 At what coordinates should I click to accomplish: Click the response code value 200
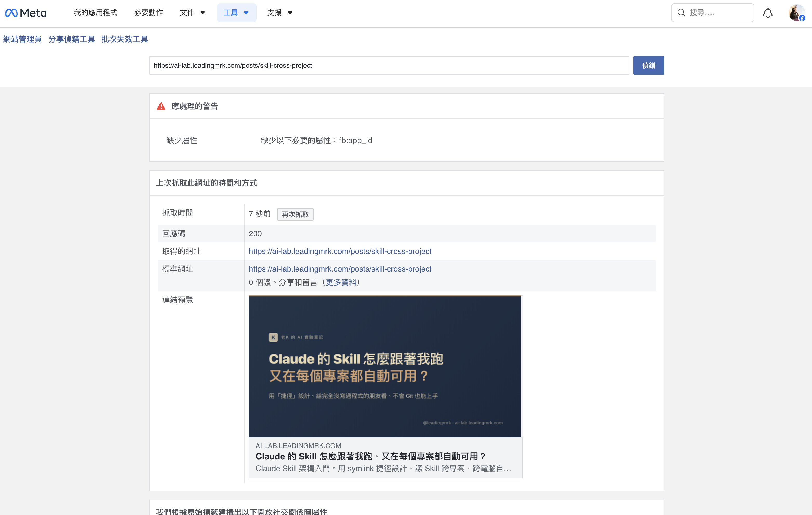point(255,234)
